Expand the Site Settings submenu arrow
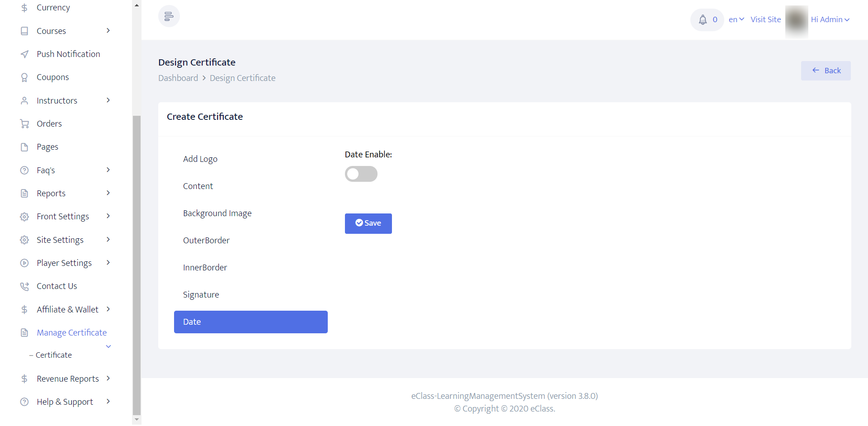Viewport: 868px width, 426px height. [108, 240]
